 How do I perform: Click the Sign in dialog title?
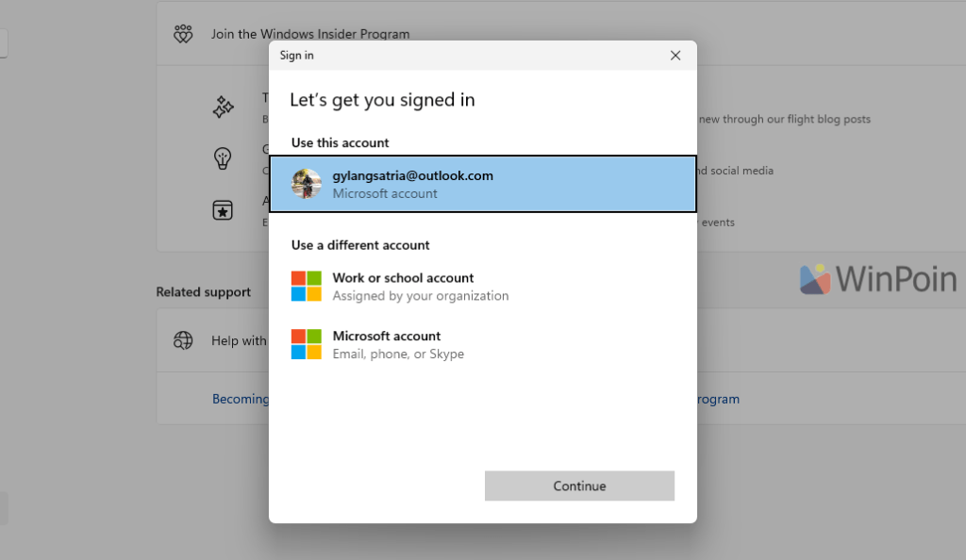click(296, 56)
